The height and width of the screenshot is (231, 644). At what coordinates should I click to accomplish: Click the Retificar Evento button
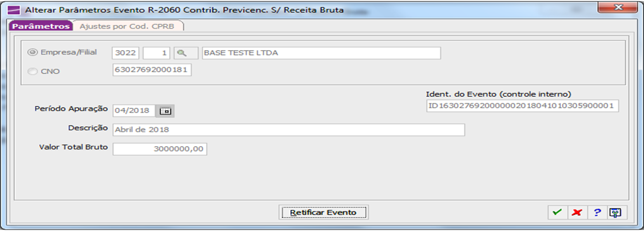click(x=324, y=213)
